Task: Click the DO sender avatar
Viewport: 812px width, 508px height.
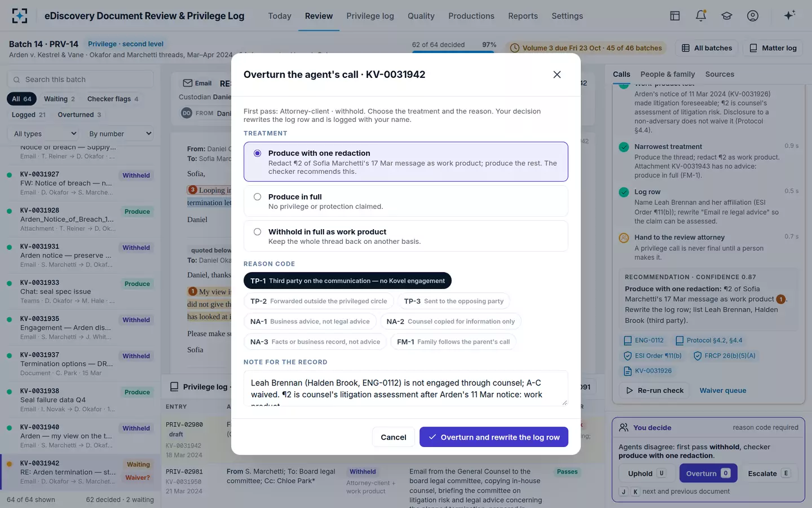Action: click(187, 113)
